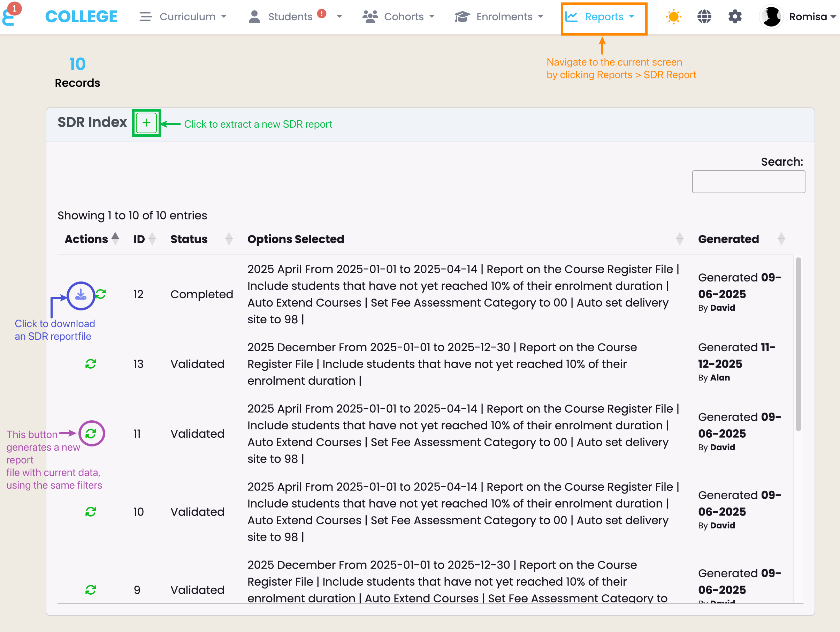Open settings with the gear icon

point(735,17)
